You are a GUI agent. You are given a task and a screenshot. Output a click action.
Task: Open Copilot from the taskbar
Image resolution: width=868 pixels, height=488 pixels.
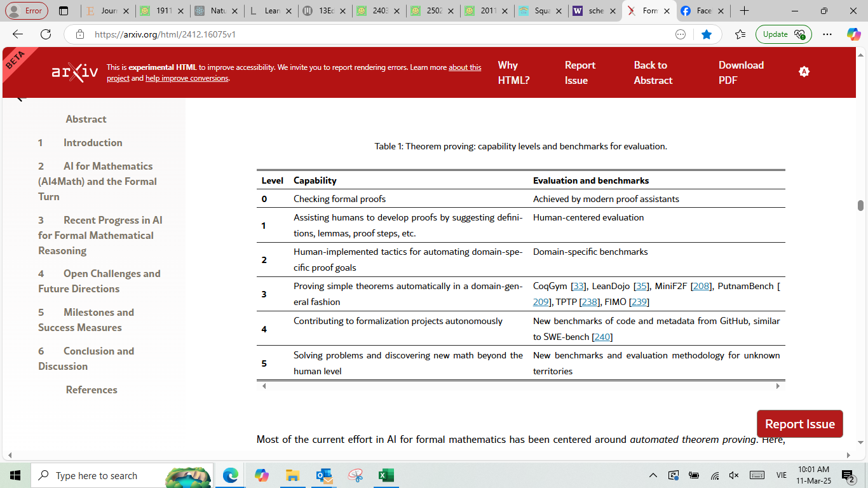[x=261, y=475]
